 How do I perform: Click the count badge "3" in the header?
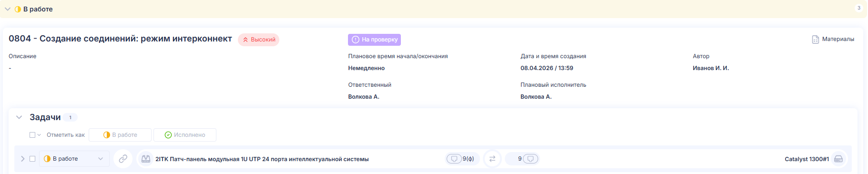tap(859, 8)
